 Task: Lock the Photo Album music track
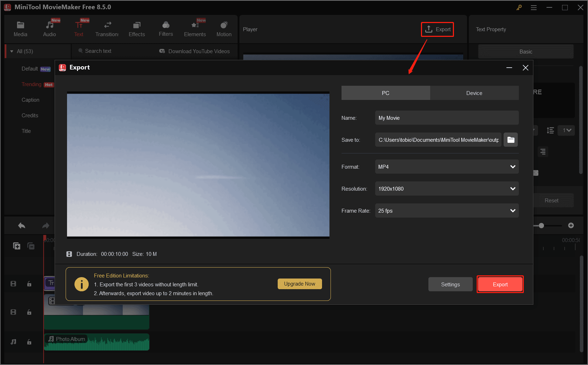point(29,342)
